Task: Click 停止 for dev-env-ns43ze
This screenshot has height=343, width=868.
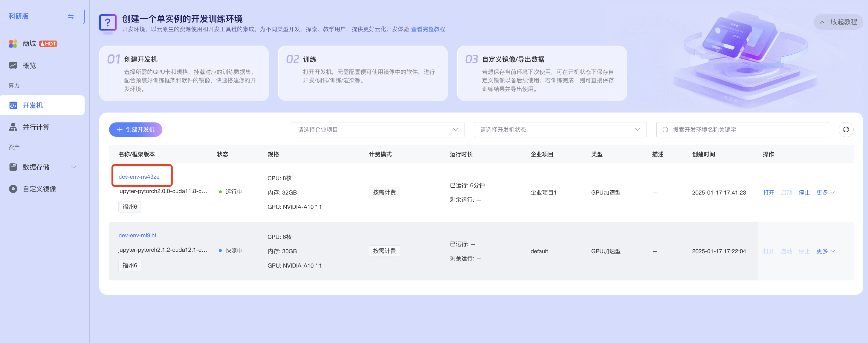Action: point(804,192)
